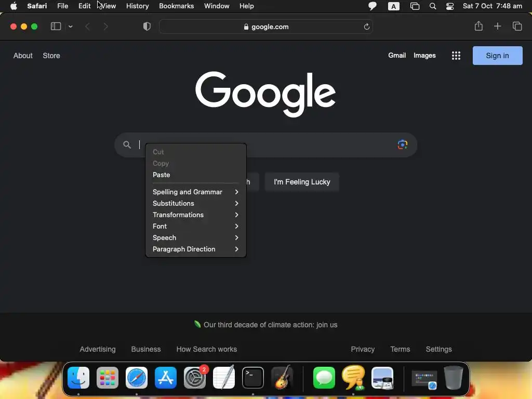Expand the Transformations submenu
The image size is (532, 399).
[196, 215]
